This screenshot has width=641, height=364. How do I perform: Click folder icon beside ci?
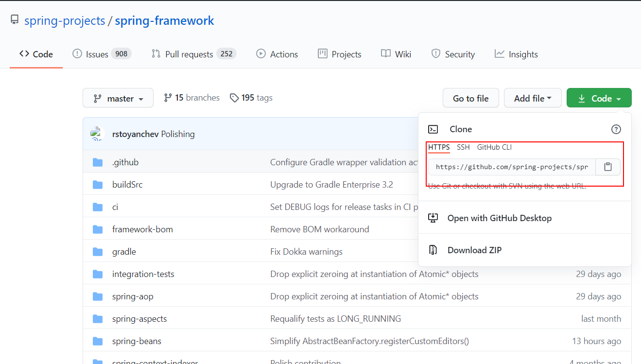click(x=98, y=207)
